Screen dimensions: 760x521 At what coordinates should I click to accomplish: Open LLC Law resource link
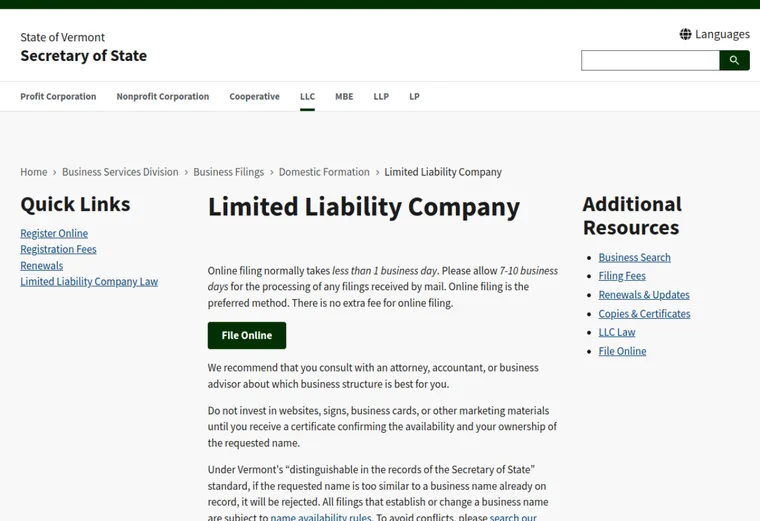coord(617,332)
